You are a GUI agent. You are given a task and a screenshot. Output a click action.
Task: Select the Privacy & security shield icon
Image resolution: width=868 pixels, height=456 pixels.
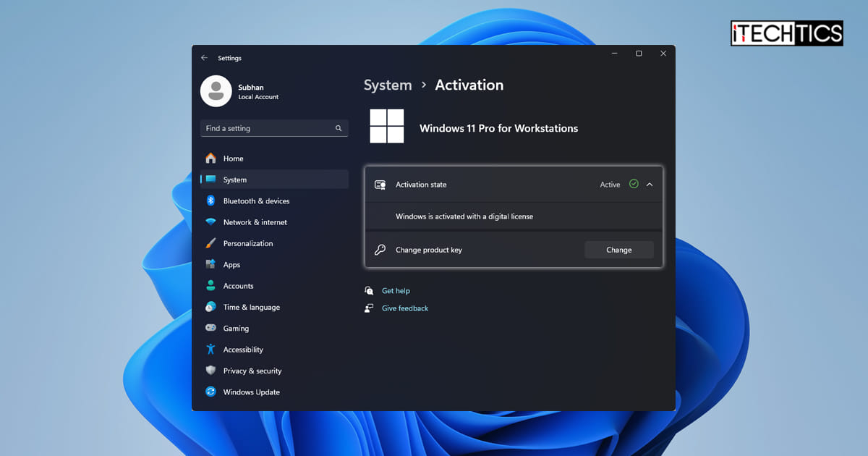[x=210, y=371]
